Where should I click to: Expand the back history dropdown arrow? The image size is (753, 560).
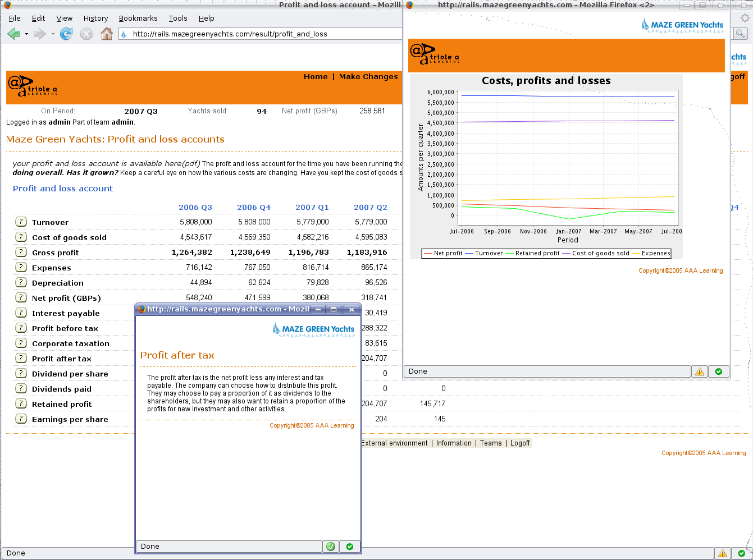26,34
